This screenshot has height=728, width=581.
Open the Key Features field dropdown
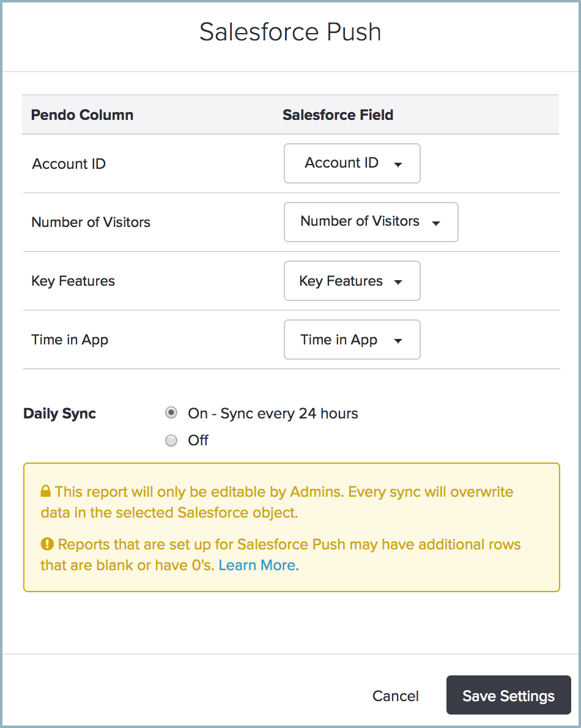[x=352, y=281]
